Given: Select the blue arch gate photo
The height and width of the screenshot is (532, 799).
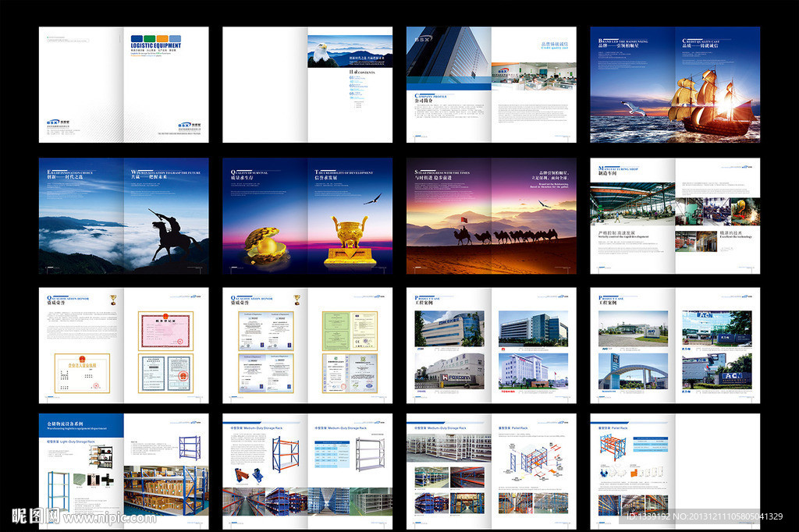Looking at the screenshot, I should tap(633, 372).
